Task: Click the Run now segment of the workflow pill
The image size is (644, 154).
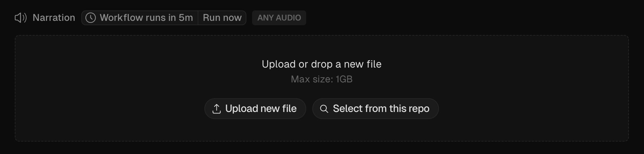Action: pos(222,18)
